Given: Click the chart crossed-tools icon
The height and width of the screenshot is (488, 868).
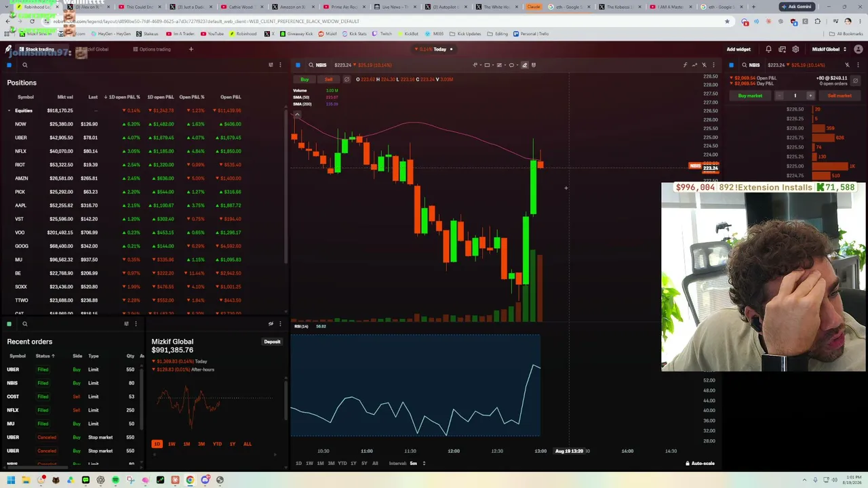Looking at the screenshot, I should point(704,65).
